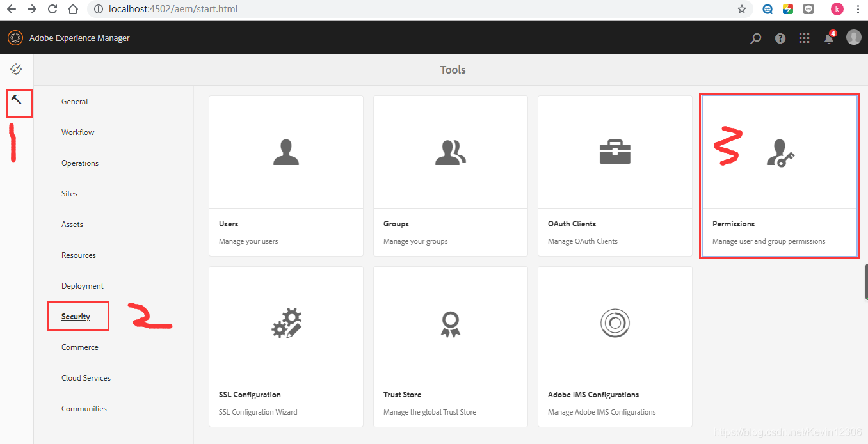The height and width of the screenshot is (444, 868).
Task: Click the Adobe Experience Manager header title
Action: (79, 38)
